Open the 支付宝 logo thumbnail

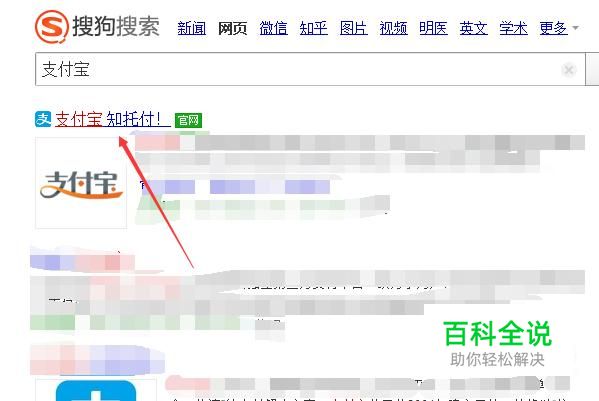click(x=81, y=183)
